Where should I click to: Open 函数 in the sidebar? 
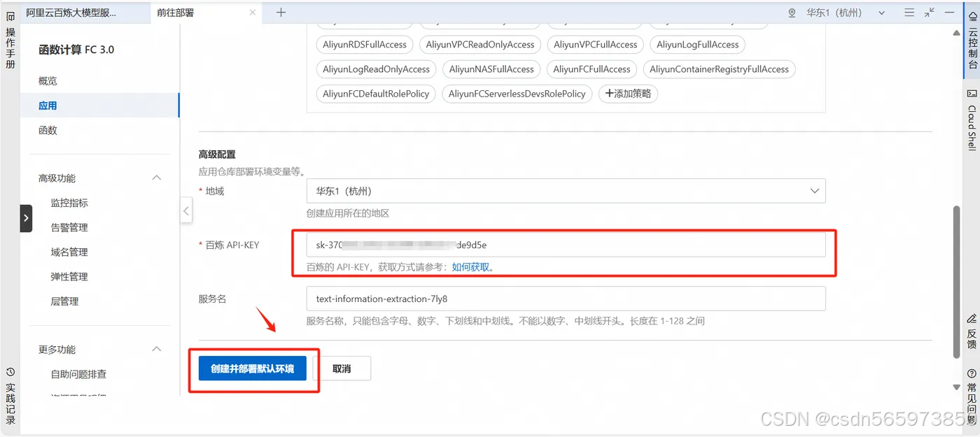click(48, 130)
